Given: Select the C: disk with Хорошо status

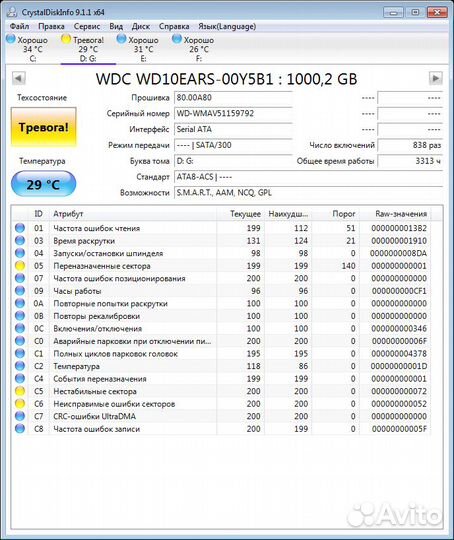Looking at the screenshot, I should coord(28,49).
